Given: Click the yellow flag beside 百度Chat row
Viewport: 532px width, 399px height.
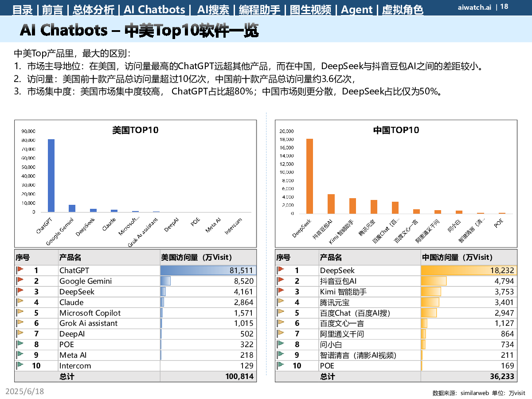Looking at the screenshot, I should pyautogui.click(x=280, y=313).
